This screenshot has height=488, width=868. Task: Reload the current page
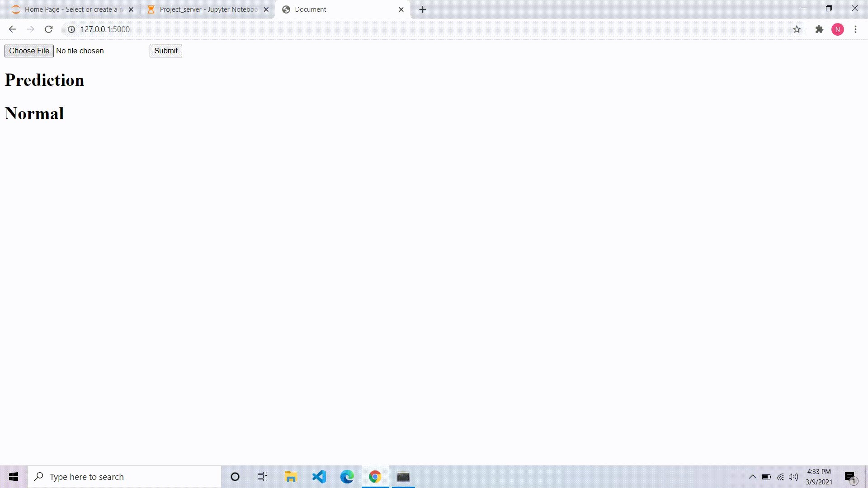tap(49, 29)
